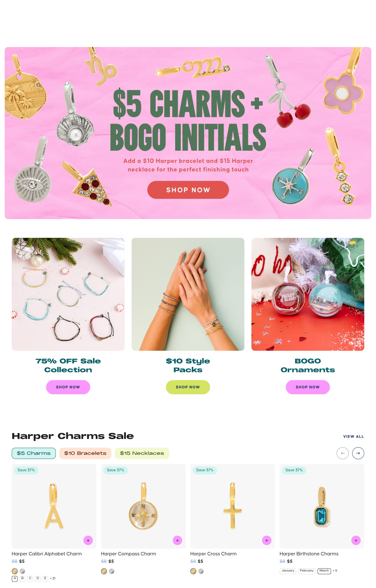Viewport: 376px width, 588px height.
Task: Add Harper Calibri Alphabet Charm with plus icon
Action: click(x=88, y=540)
